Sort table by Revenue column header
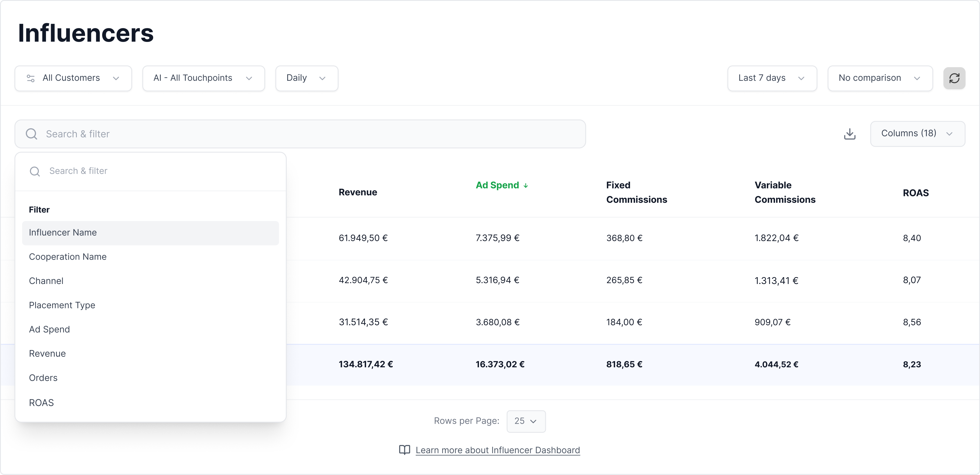This screenshot has width=980, height=475. (x=358, y=192)
